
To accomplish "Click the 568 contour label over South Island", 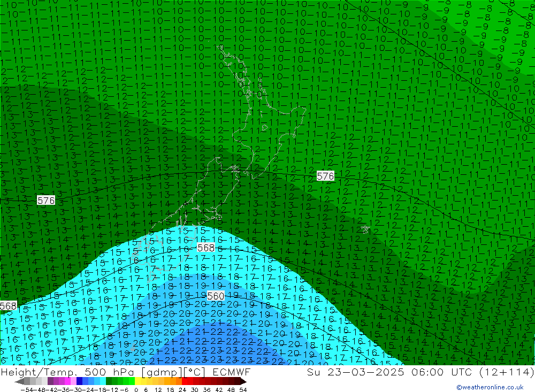I will tap(206, 248).
